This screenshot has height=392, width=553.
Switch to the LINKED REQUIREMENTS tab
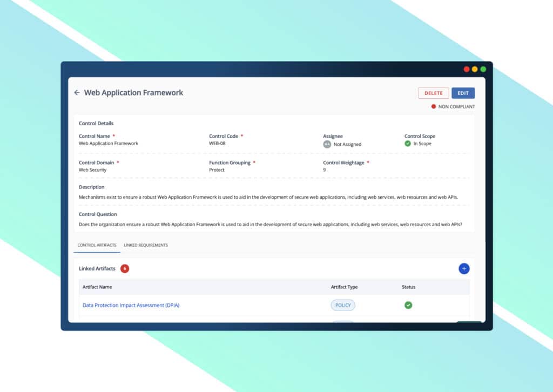146,245
